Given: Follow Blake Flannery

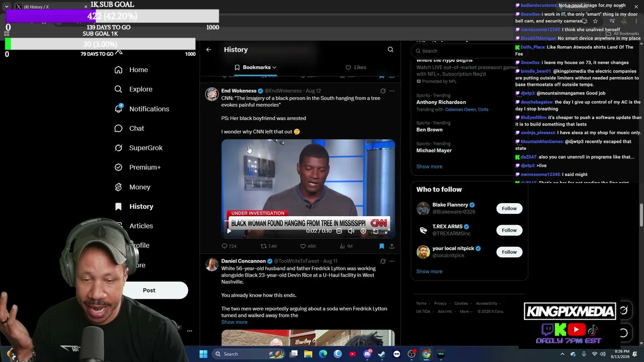Looking at the screenshot, I should point(509,209).
